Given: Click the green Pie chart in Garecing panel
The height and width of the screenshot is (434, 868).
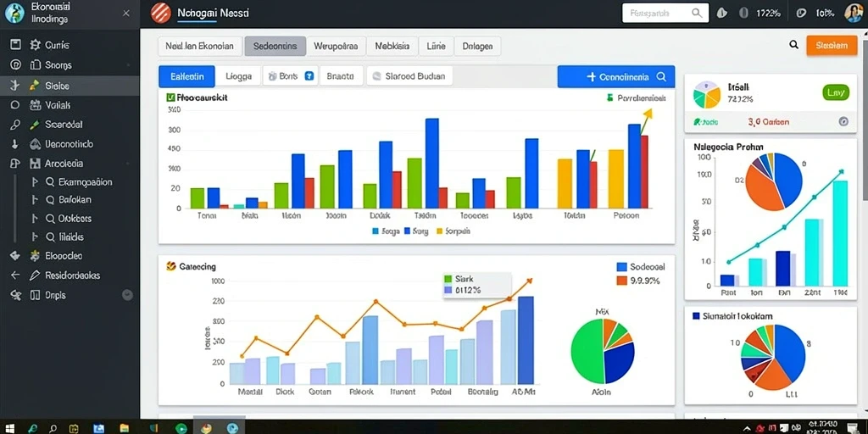Looking at the screenshot, I should point(603,352).
